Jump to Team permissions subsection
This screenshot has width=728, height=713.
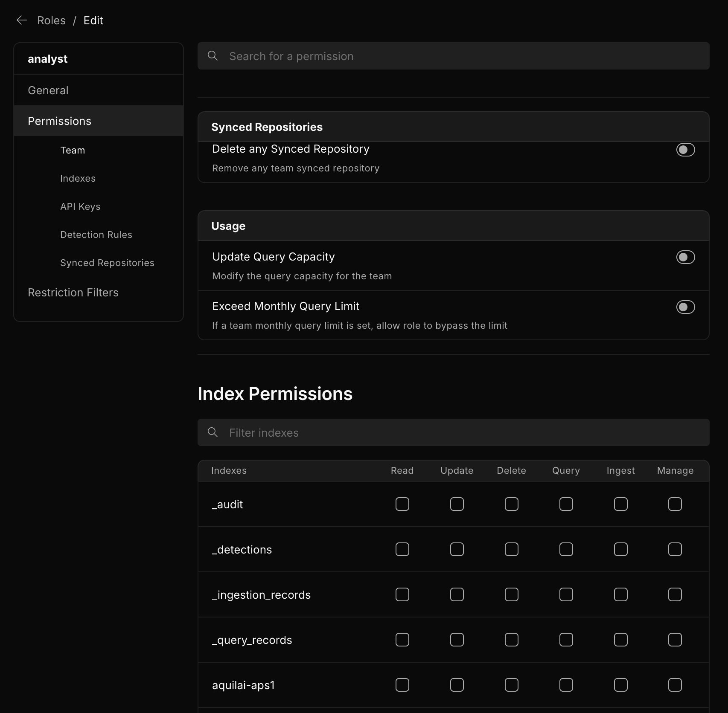click(x=73, y=150)
